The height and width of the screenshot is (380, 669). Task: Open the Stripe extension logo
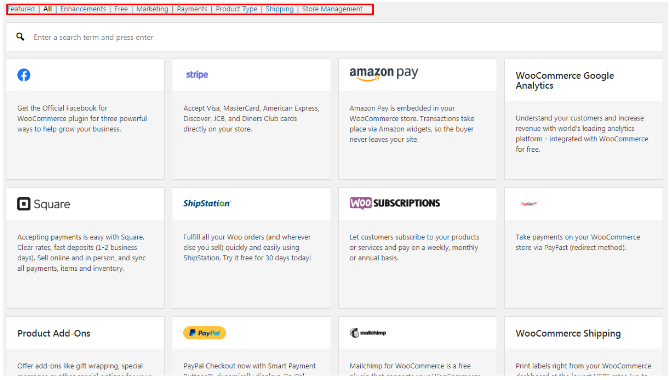(x=197, y=75)
